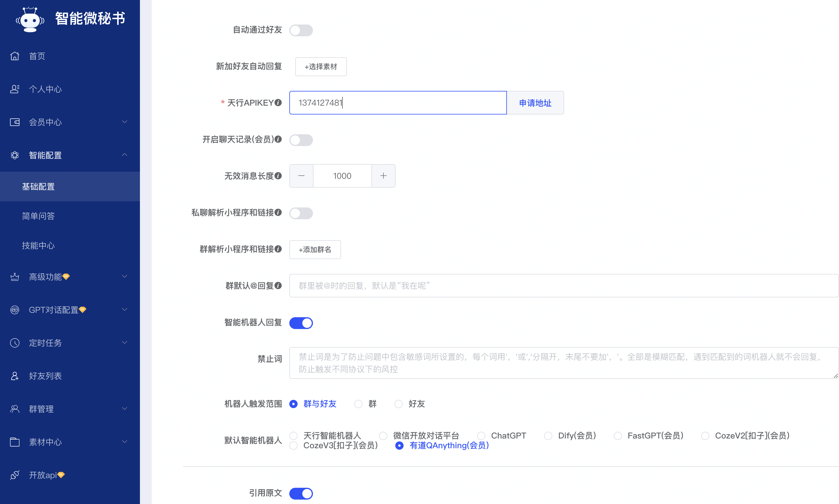Screen dimensions: 839x504
Task: Expand the 高级功能 chevron
Action: [x=125, y=276]
